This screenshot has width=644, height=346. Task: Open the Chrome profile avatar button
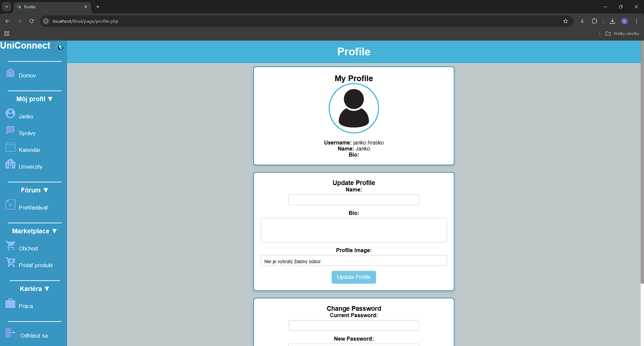click(625, 21)
